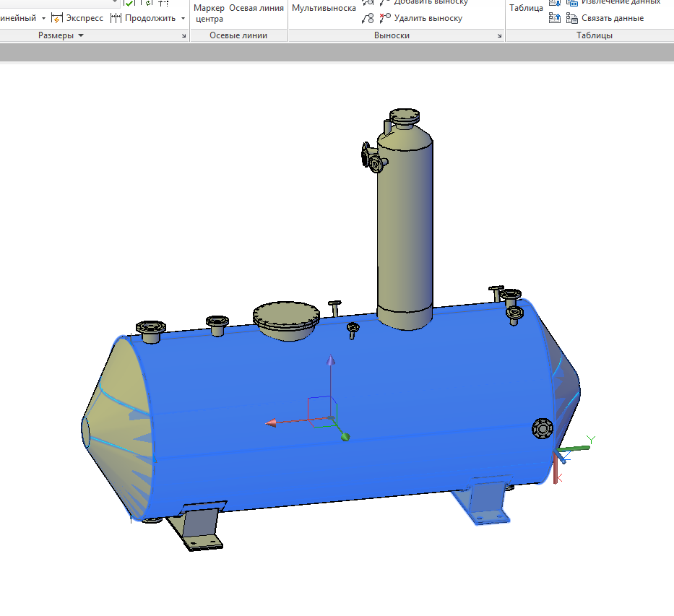674x616 pixels.
Task: Click the Удалить выноску text label
Action: click(x=428, y=19)
